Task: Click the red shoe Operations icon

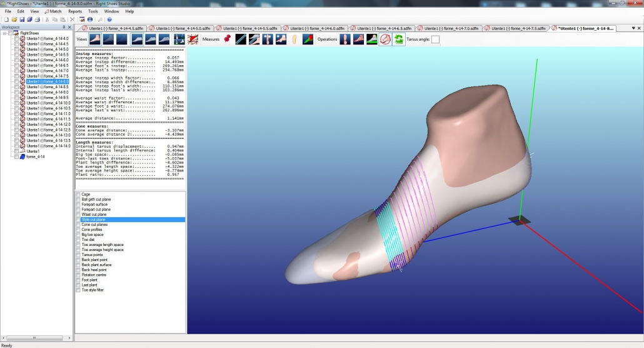Action: (358, 39)
